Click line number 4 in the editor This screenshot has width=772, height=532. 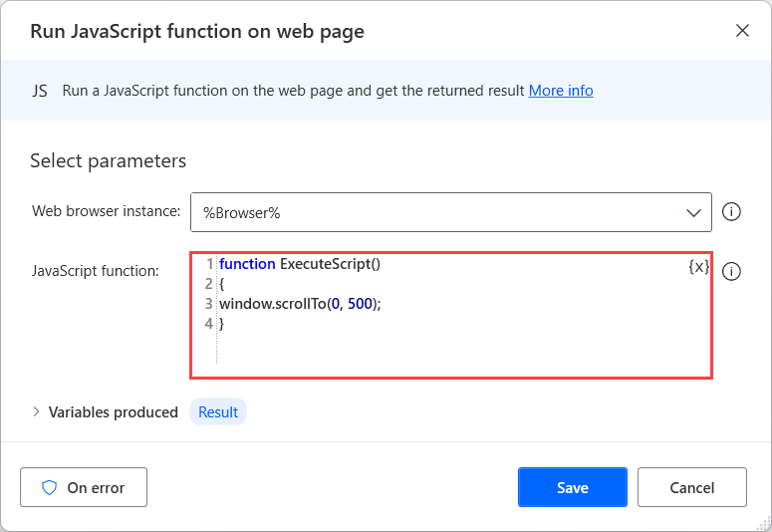pos(208,324)
